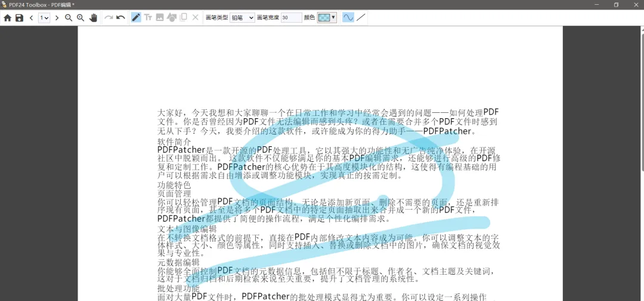The height and width of the screenshot is (301, 644).
Task: Click the 画笔宽度 width input field
Action: pyautogui.click(x=292, y=18)
